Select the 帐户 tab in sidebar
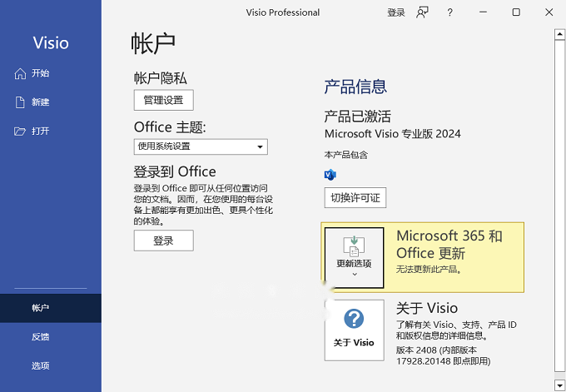 click(x=51, y=308)
